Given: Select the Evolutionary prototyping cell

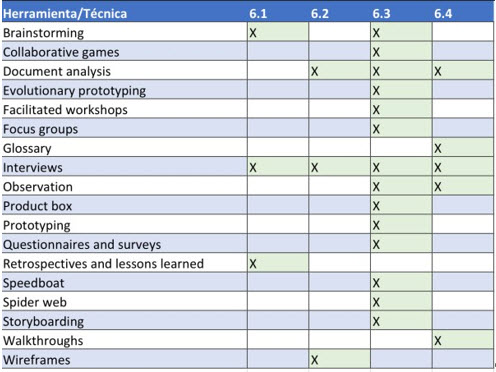Looking at the screenshot, I should [x=124, y=91].
